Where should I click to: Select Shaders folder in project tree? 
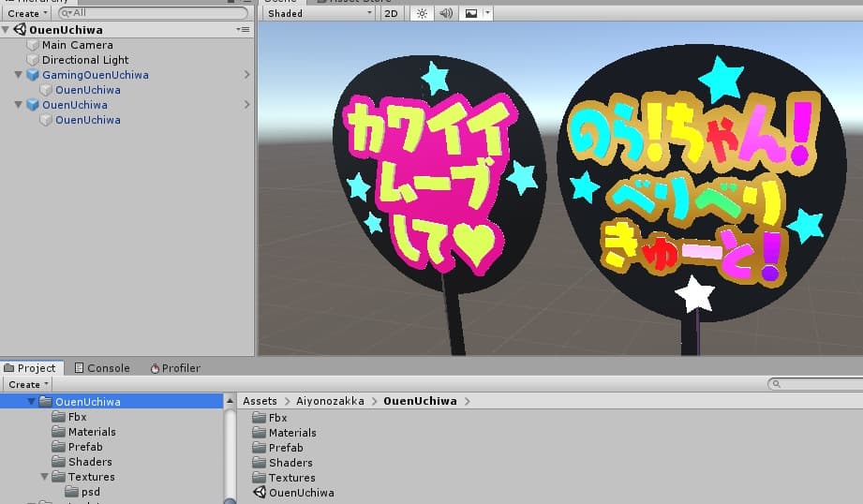pos(82,462)
